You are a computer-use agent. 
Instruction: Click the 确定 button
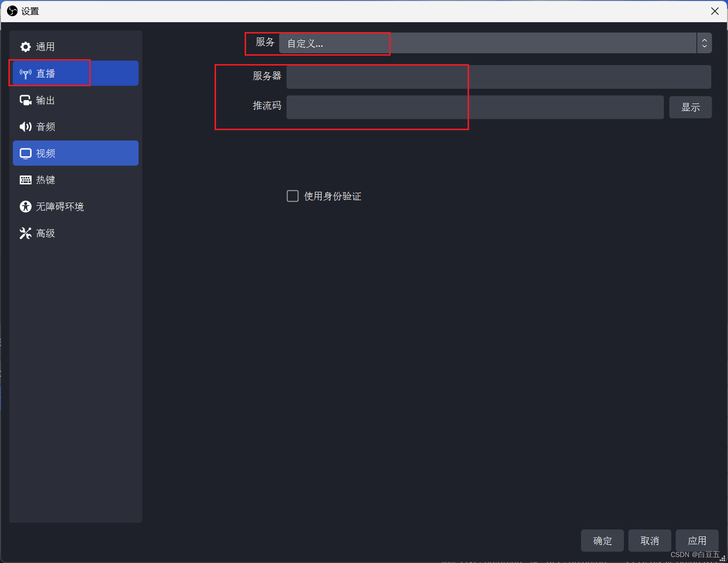tap(602, 541)
